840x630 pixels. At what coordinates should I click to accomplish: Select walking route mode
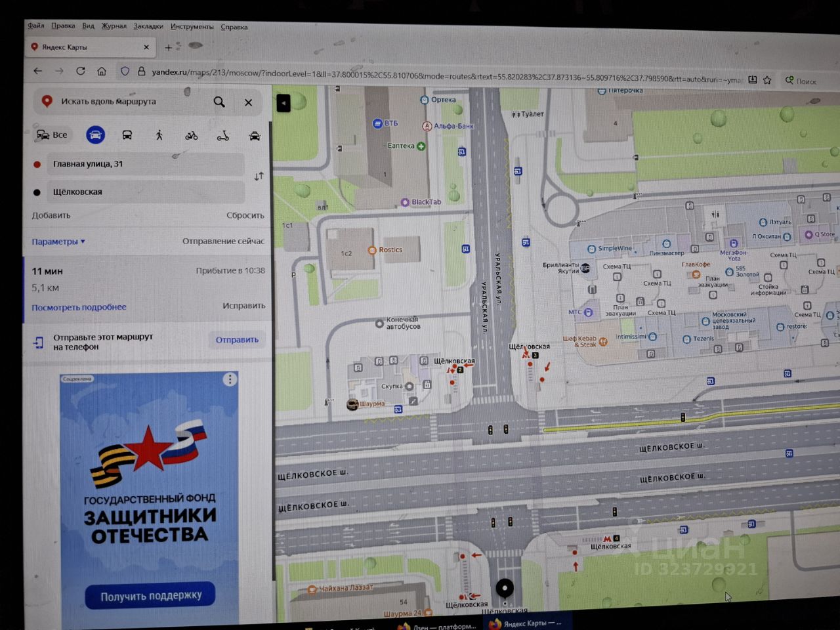(159, 135)
